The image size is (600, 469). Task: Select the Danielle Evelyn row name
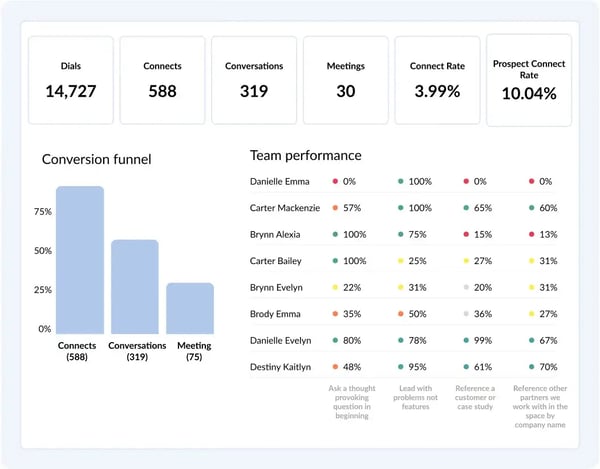[x=280, y=340]
